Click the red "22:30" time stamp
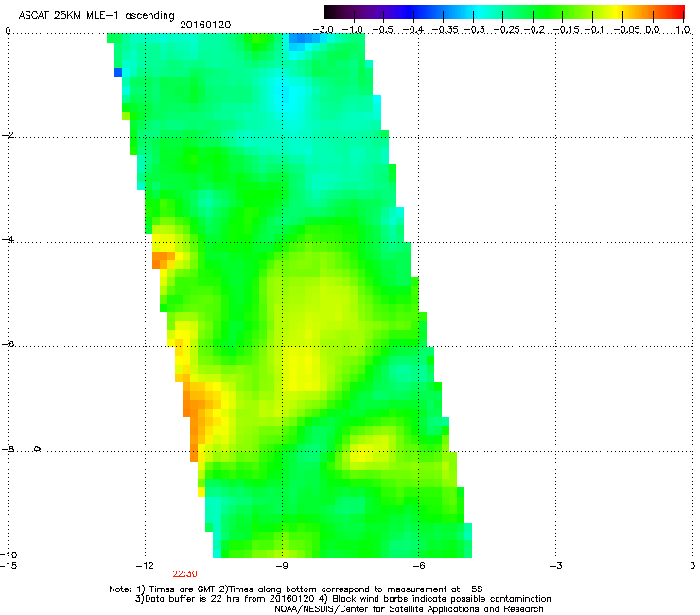 click(x=184, y=574)
